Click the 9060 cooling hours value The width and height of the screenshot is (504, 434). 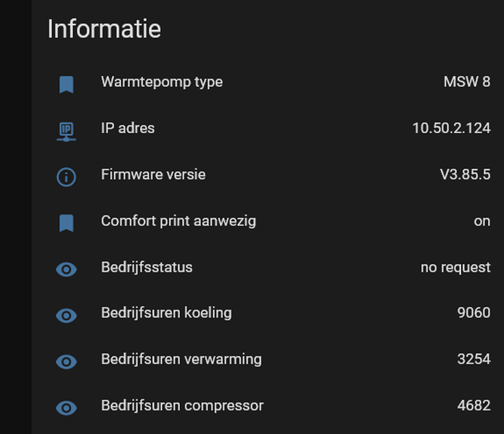pyautogui.click(x=474, y=312)
